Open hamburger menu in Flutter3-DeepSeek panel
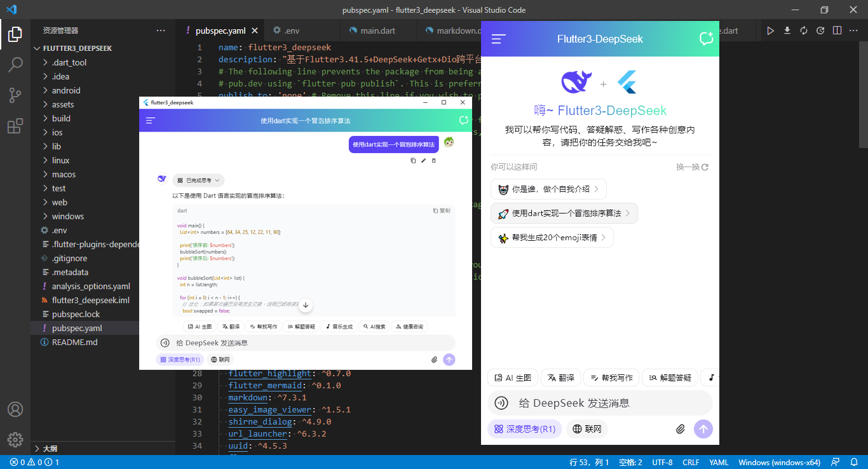The image size is (868, 469). click(x=499, y=39)
